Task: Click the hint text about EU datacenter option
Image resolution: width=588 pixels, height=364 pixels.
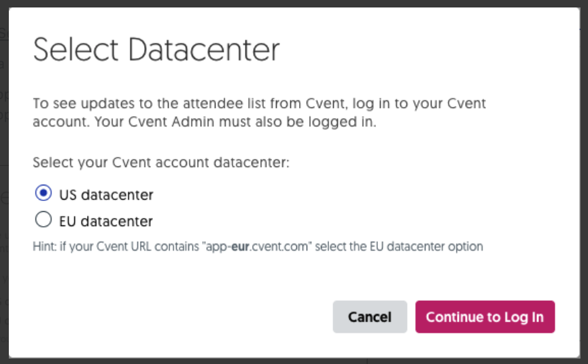Action: pos(258,247)
